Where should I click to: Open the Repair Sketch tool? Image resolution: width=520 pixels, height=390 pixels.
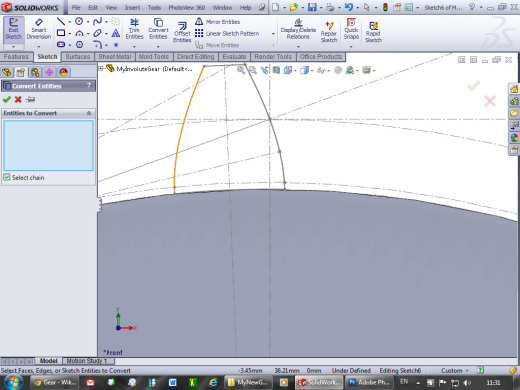(x=329, y=32)
